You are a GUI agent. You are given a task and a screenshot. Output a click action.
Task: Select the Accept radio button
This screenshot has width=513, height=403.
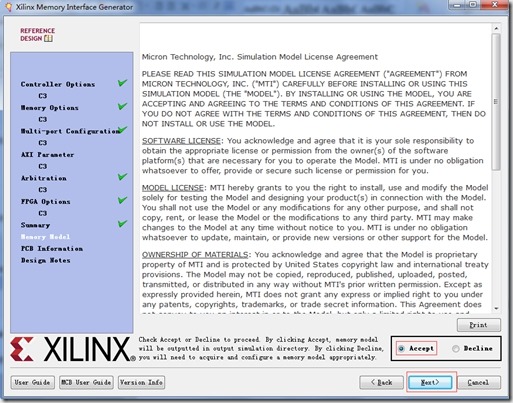tap(402, 349)
